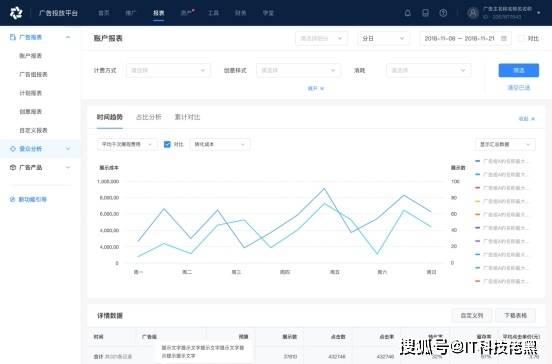Click the 点击数 column header

[338, 337]
